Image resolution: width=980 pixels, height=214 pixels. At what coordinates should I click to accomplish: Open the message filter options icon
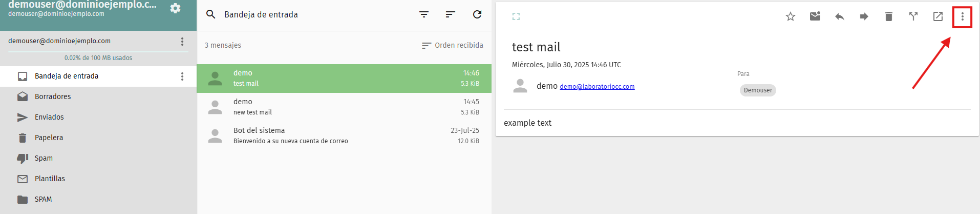423,14
